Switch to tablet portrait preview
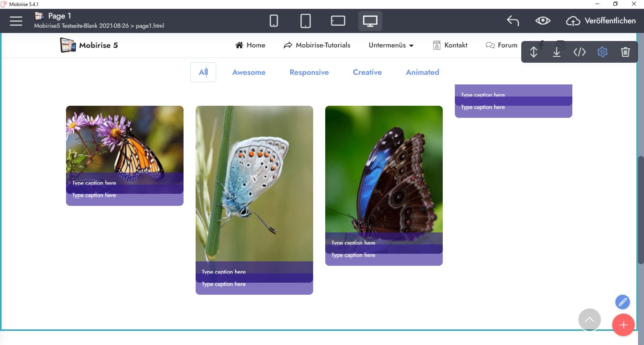 pyautogui.click(x=305, y=21)
